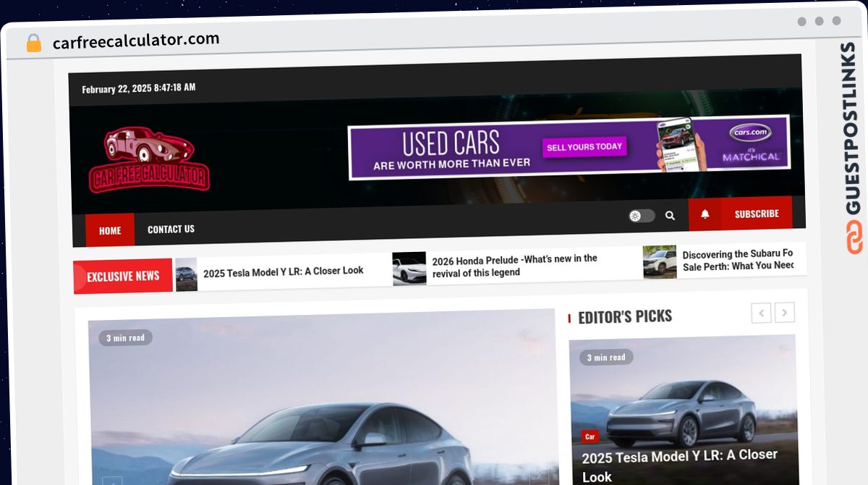Click the Sell Yours Today ad button
Viewport: 868px width, 485px height.
[x=584, y=147]
